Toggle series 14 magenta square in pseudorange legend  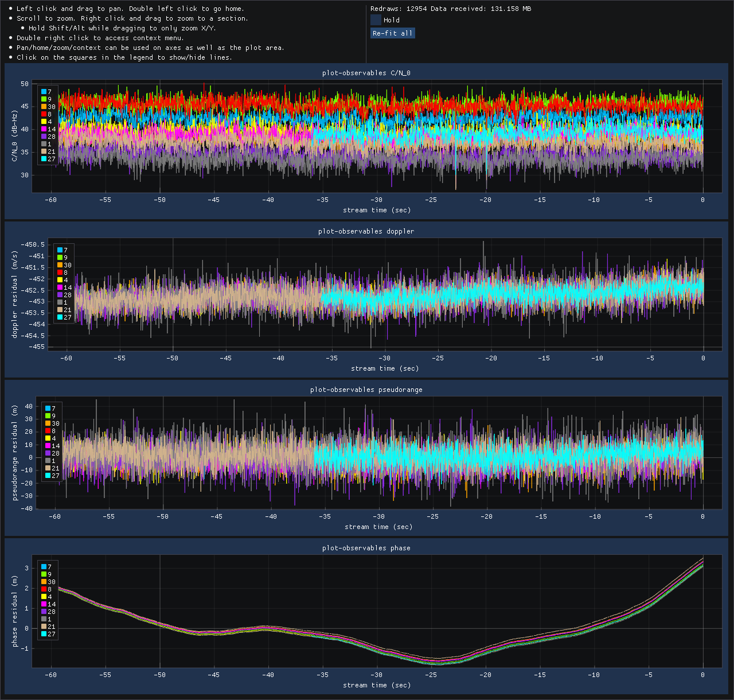click(x=48, y=446)
